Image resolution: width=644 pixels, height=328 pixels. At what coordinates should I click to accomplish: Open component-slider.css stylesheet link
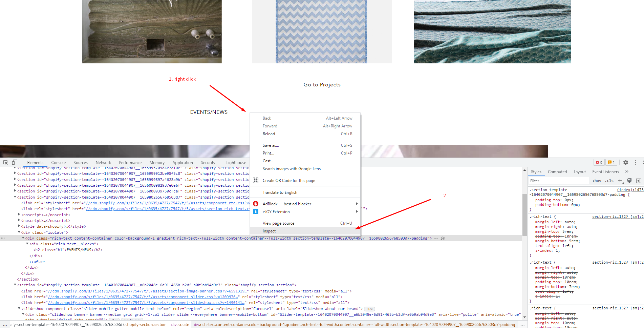[x=143, y=297]
